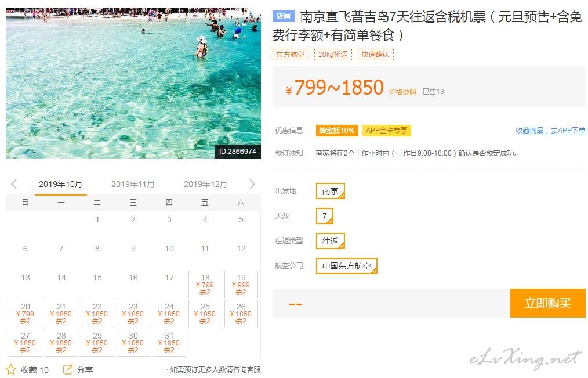Switch to 2019年12月 calendar tab
588x378 pixels.
[205, 184]
